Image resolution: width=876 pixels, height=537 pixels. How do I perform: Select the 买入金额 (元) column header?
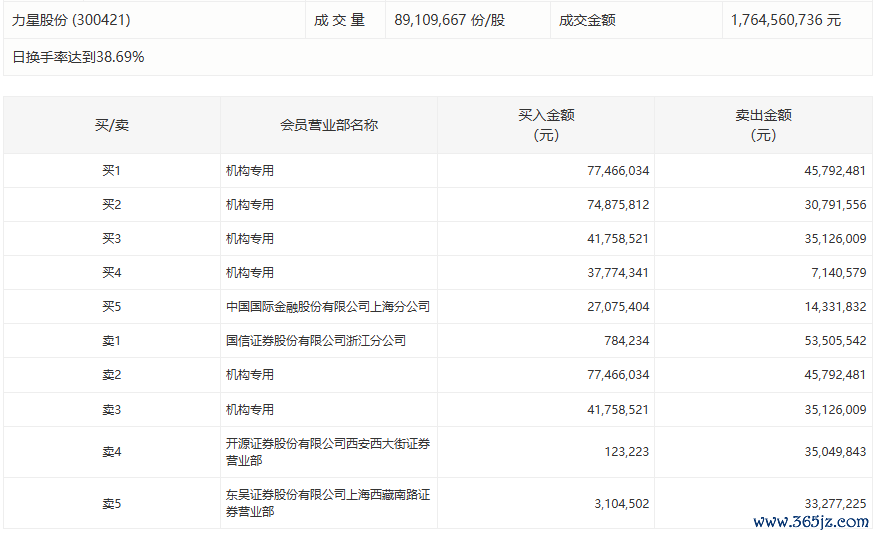(x=546, y=125)
